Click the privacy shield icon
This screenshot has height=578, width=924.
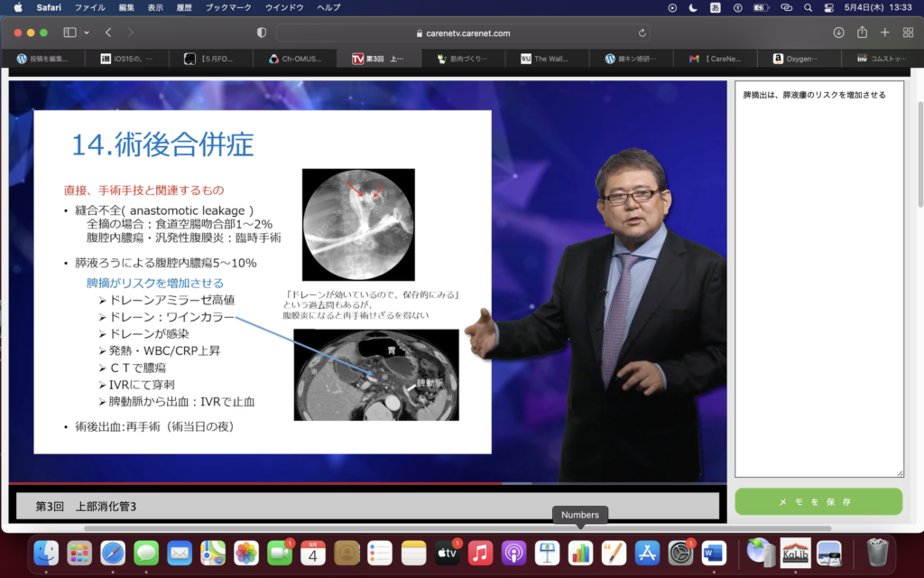[262, 33]
